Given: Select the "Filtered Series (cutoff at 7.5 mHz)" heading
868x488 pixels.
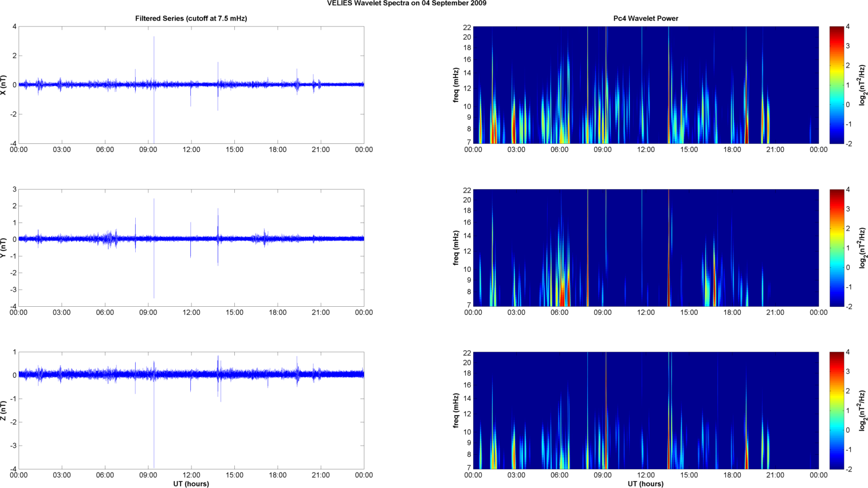Looking at the screenshot, I should click(191, 18).
